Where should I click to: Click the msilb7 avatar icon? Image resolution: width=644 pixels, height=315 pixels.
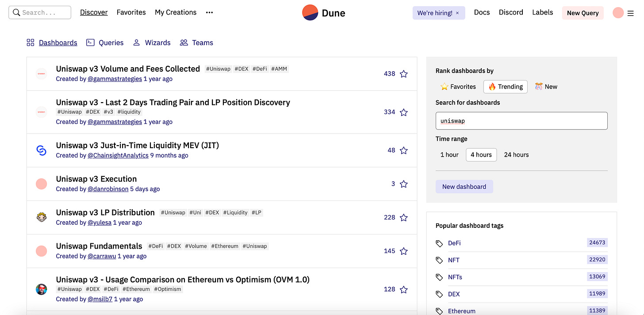41,289
